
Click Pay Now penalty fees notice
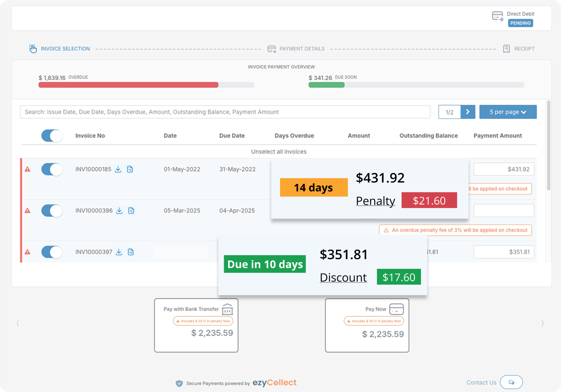(373, 321)
